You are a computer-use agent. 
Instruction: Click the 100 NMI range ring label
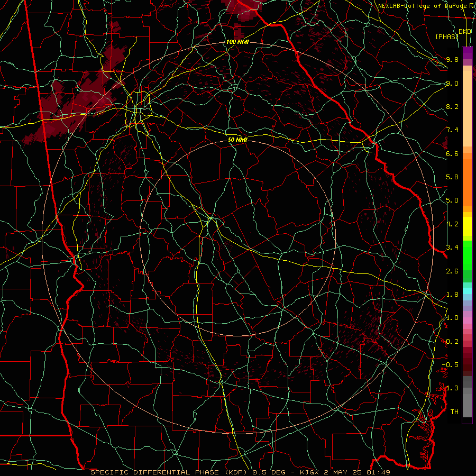237,42
